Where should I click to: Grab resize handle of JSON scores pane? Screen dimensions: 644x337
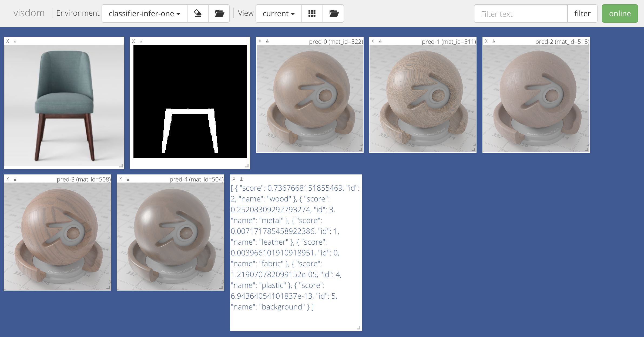[359, 328]
